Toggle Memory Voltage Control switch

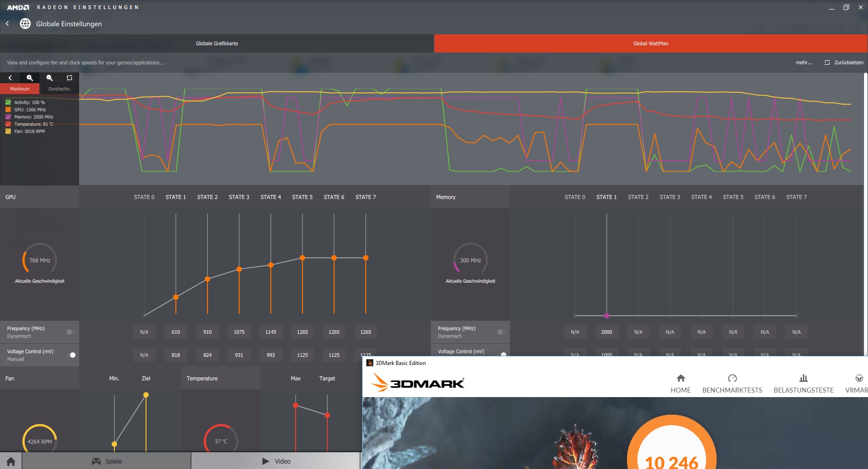click(502, 354)
